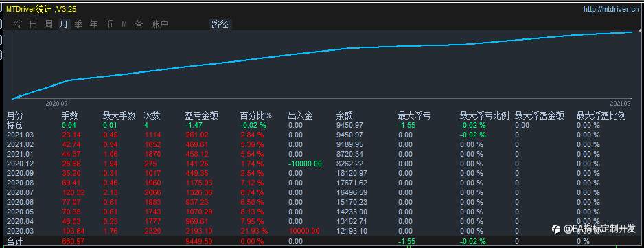The image size is (644, 248).
Task: Click the balance 18120.97 cell
Action: click(352, 173)
